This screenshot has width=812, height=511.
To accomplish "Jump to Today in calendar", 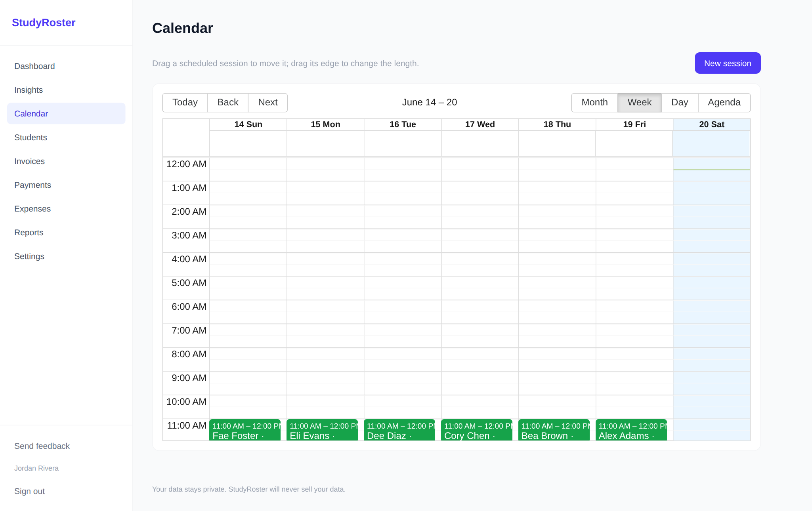I will pyautogui.click(x=185, y=103).
